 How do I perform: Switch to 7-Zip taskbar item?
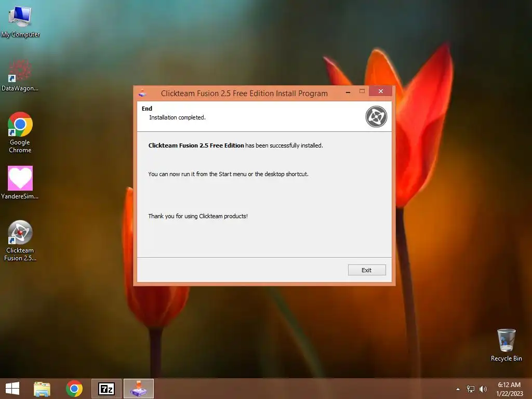pos(107,389)
